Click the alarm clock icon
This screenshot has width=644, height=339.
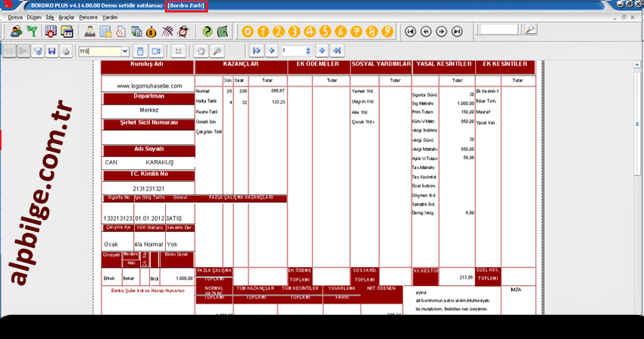click(x=182, y=31)
